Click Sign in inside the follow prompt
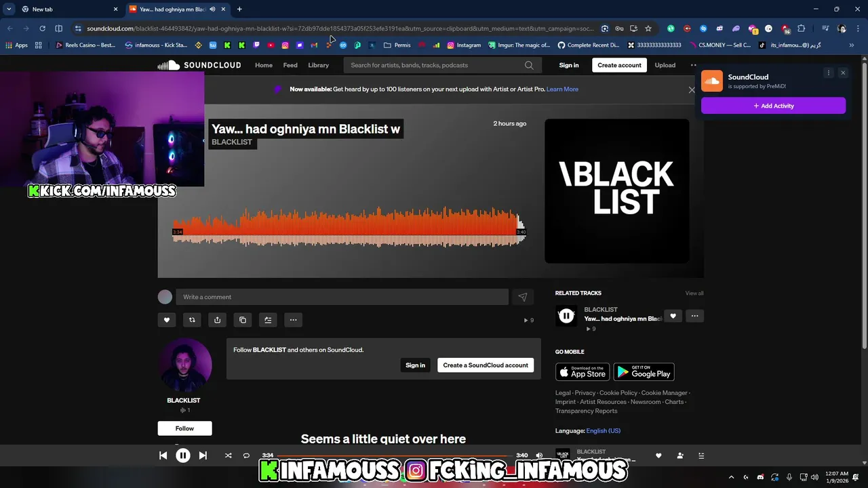The image size is (868, 488). click(415, 365)
